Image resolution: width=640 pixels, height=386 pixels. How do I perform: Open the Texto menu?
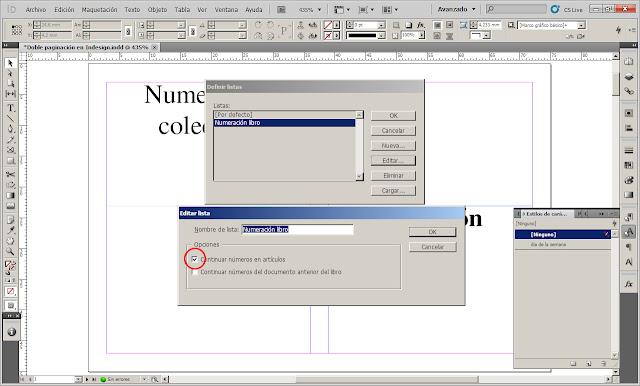coord(132,9)
